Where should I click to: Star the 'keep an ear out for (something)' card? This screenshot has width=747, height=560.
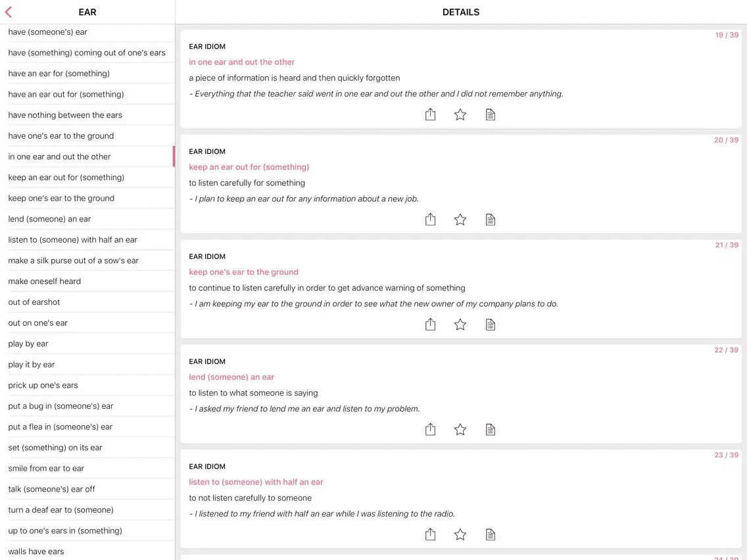(460, 220)
